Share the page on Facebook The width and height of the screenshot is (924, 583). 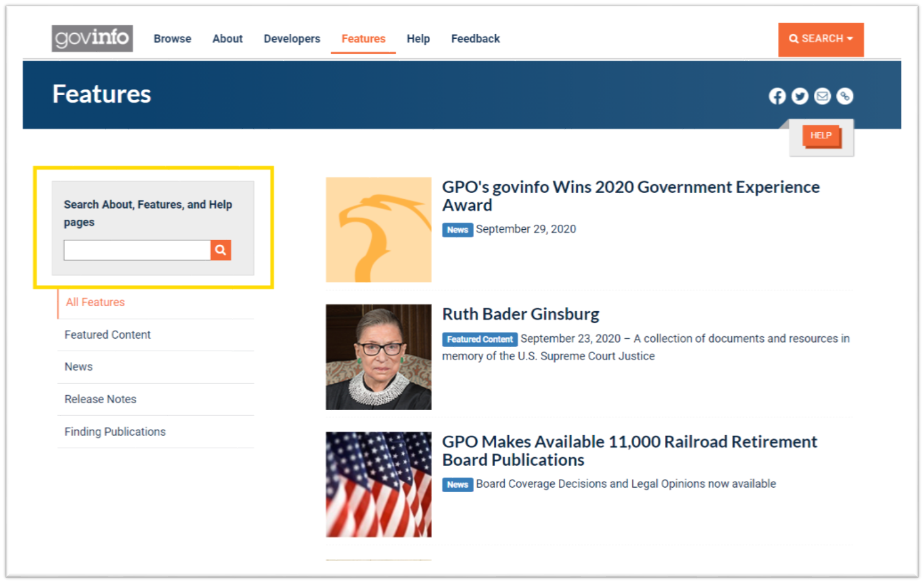point(777,96)
